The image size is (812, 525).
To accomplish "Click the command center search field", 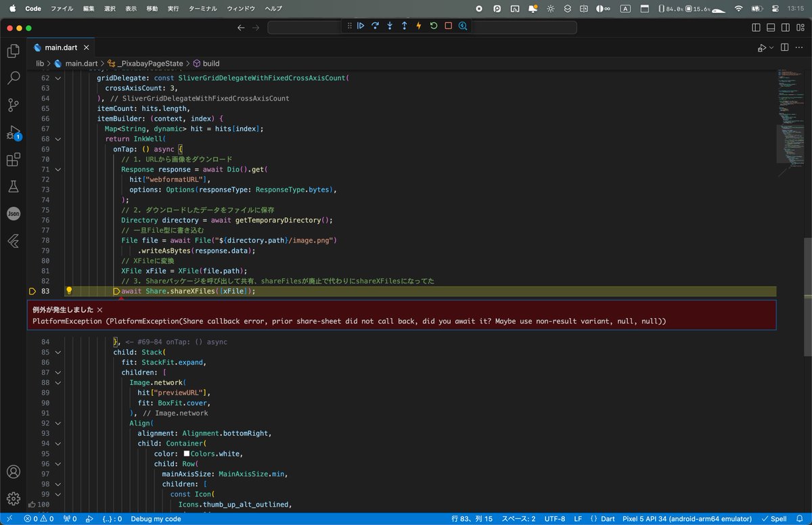I will pyautogui.click(x=422, y=28).
